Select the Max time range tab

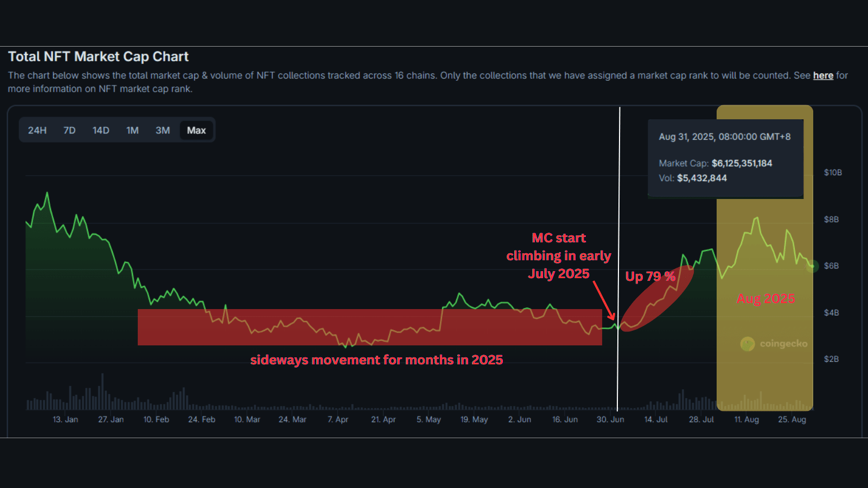(x=196, y=130)
